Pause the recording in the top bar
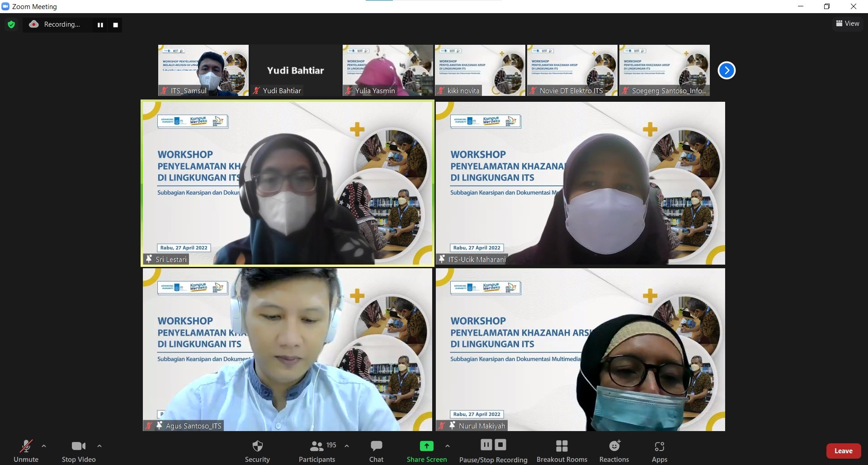The width and height of the screenshot is (868, 465). pyautogui.click(x=100, y=25)
